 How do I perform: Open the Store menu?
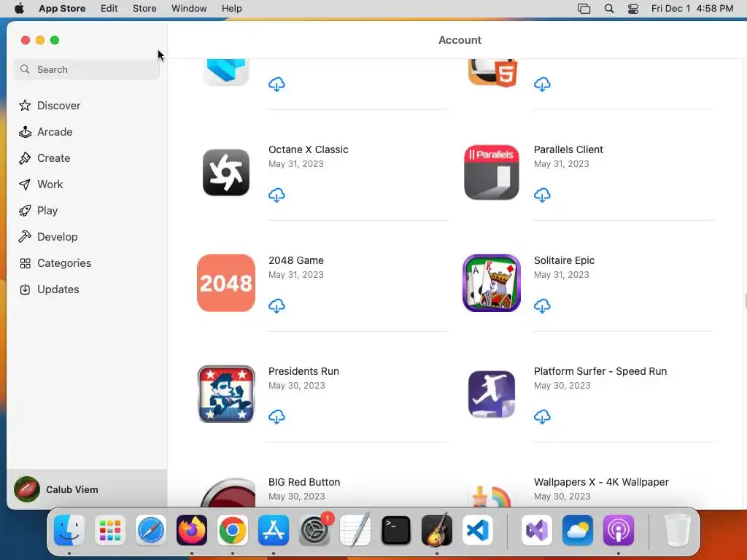(x=144, y=9)
